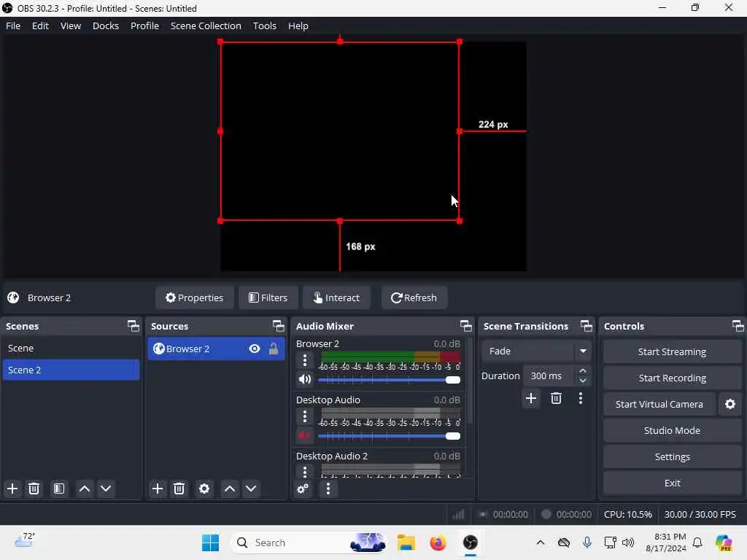The height and width of the screenshot is (560, 747).
Task: Click Start Virtual Camera
Action: point(659,404)
